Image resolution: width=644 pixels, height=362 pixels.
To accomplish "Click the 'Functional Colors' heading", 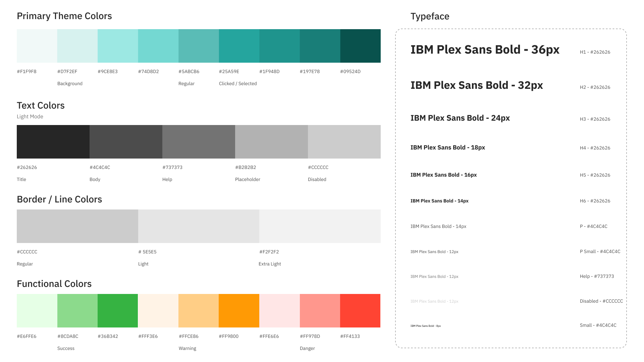I will click(x=54, y=284).
